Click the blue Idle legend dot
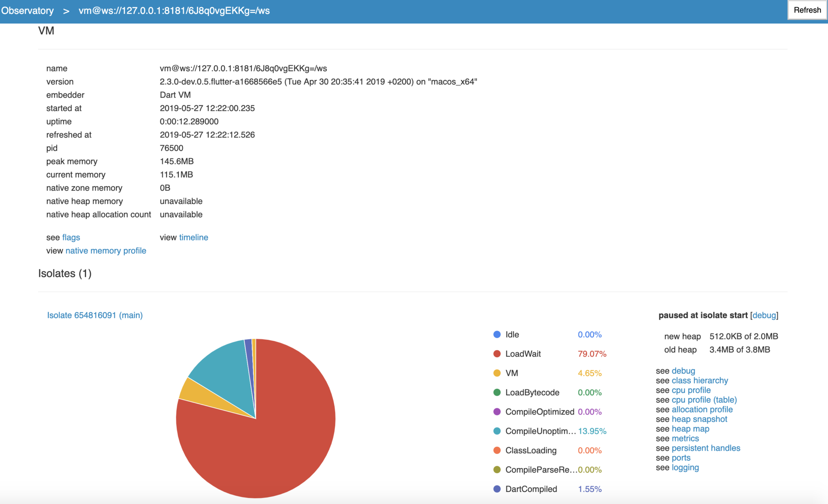Screen dimensions: 828x504 tap(497, 334)
